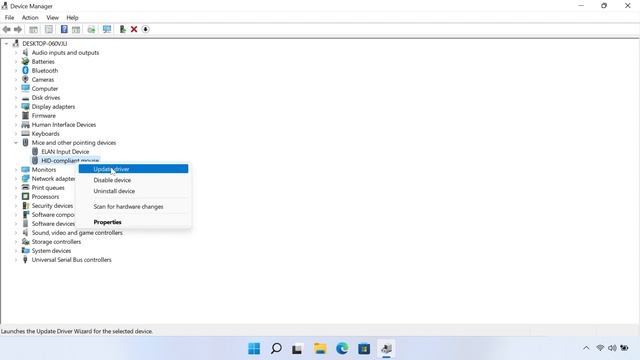Open Properties using the toolbar sheet icon
The image size is (640, 360).
49,29
